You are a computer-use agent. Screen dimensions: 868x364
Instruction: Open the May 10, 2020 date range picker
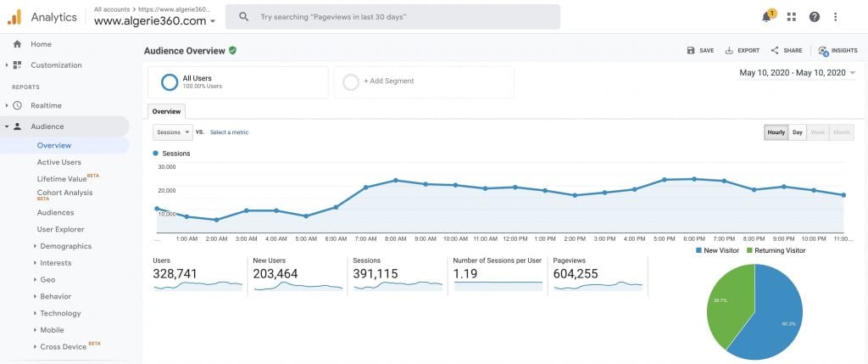(798, 73)
